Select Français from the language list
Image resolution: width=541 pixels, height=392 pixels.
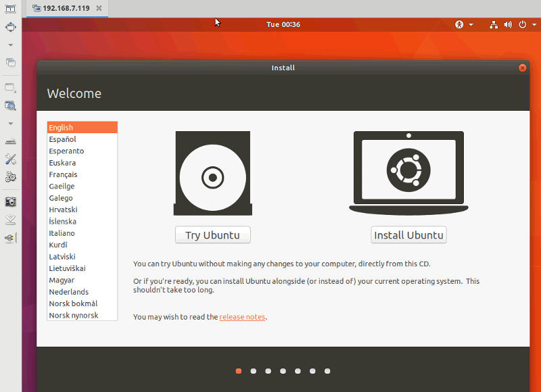coord(64,174)
